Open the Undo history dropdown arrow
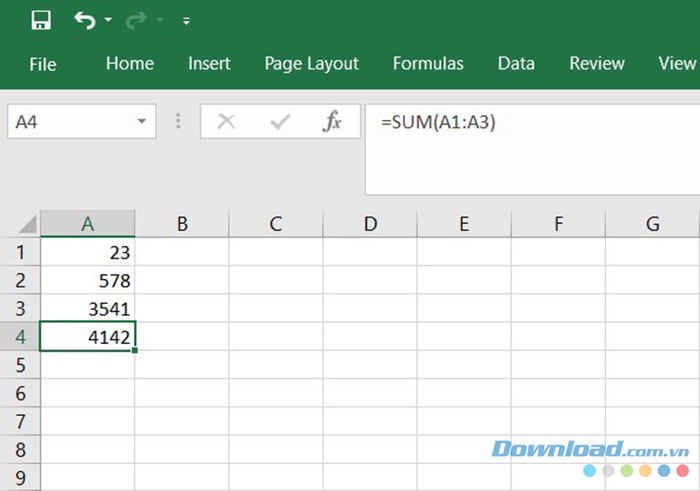 [x=107, y=21]
